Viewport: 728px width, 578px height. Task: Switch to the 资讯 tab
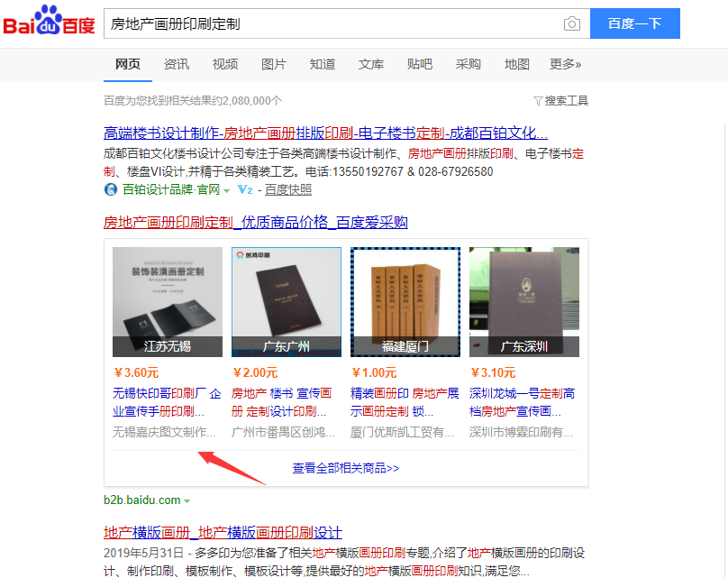coord(177,64)
